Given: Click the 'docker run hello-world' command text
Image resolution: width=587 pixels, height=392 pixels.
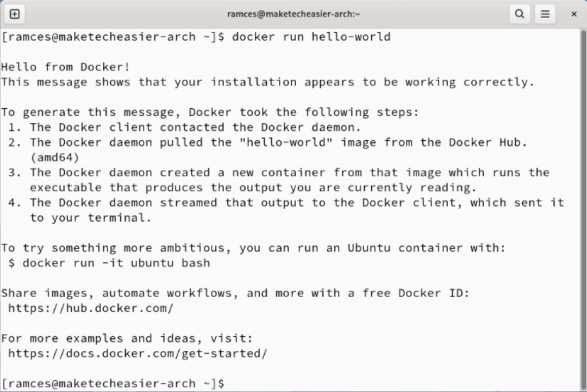Looking at the screenshot, I should pos(311,37).
